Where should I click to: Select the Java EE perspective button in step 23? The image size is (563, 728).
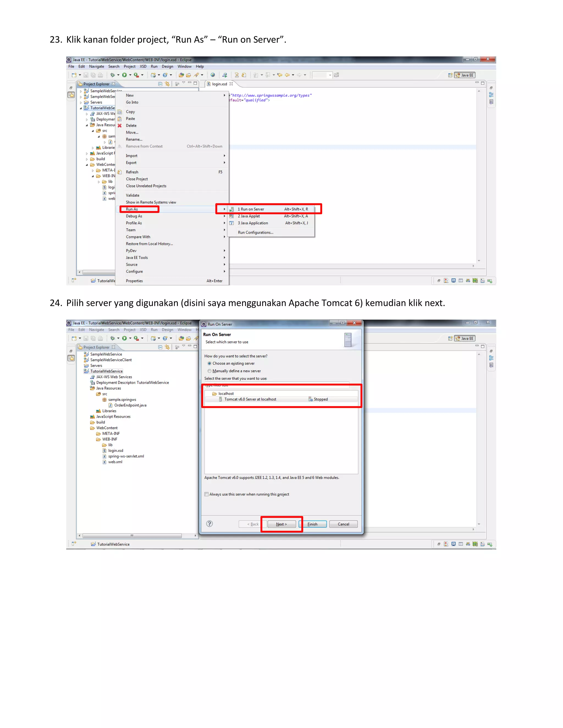tap(464, 75)
